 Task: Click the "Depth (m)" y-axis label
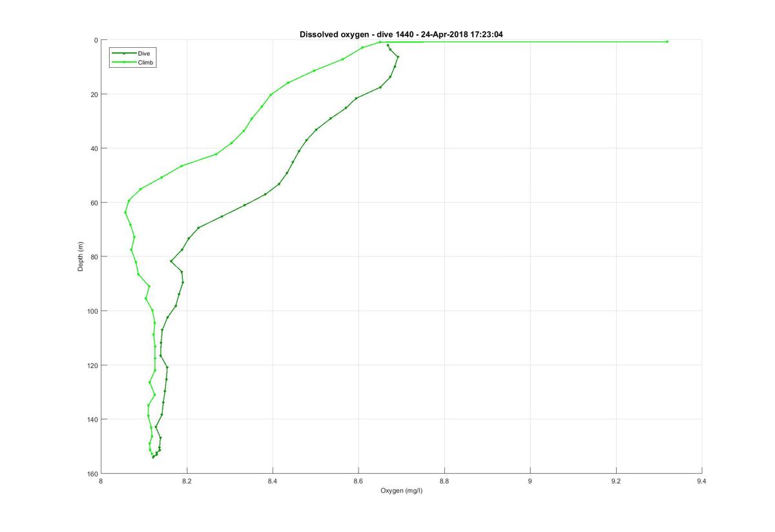point(81,256)
